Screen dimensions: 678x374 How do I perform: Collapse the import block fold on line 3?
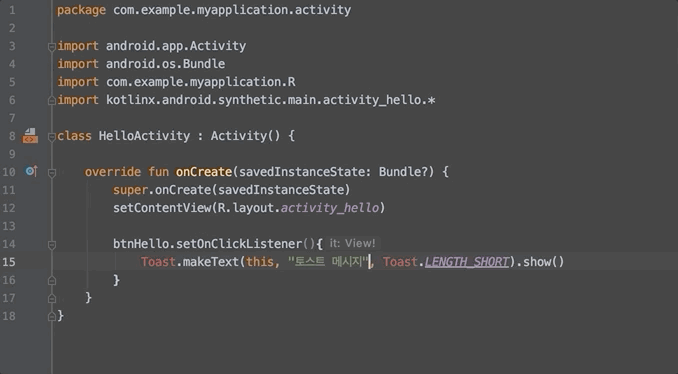click(51, 46)
